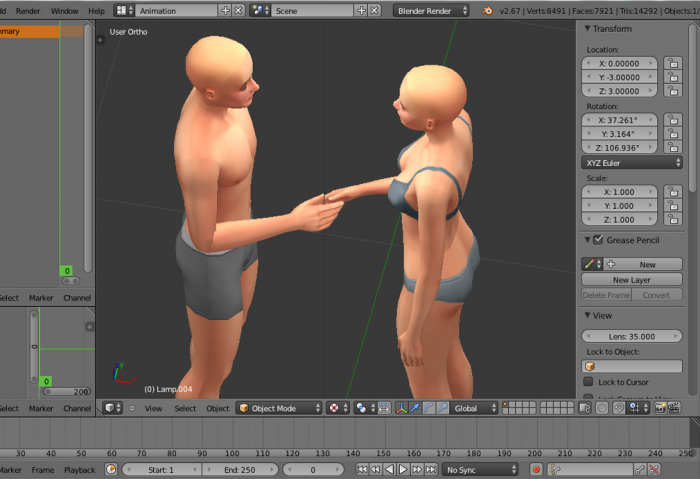Open the Window menu
This screenshot has width=700, height=479.
pos(64,10)
